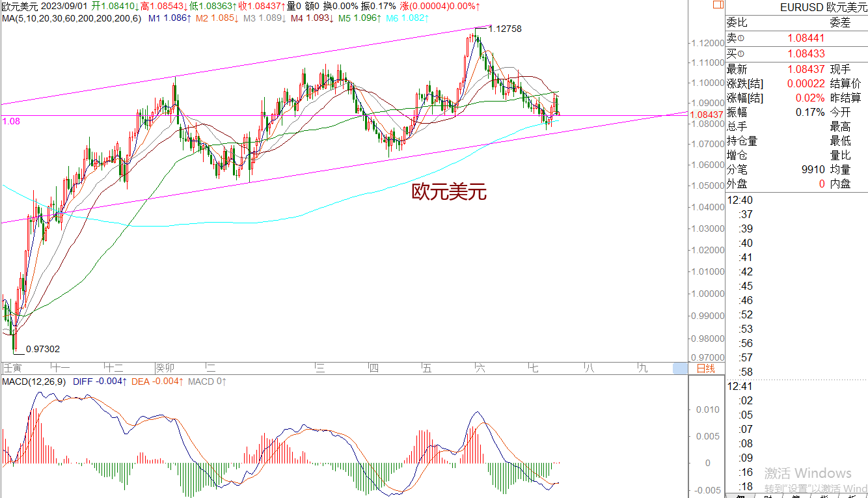Screen dimensions: 868x498
Task: Click the 分笔 count 9910
Action: pos(813,169)
